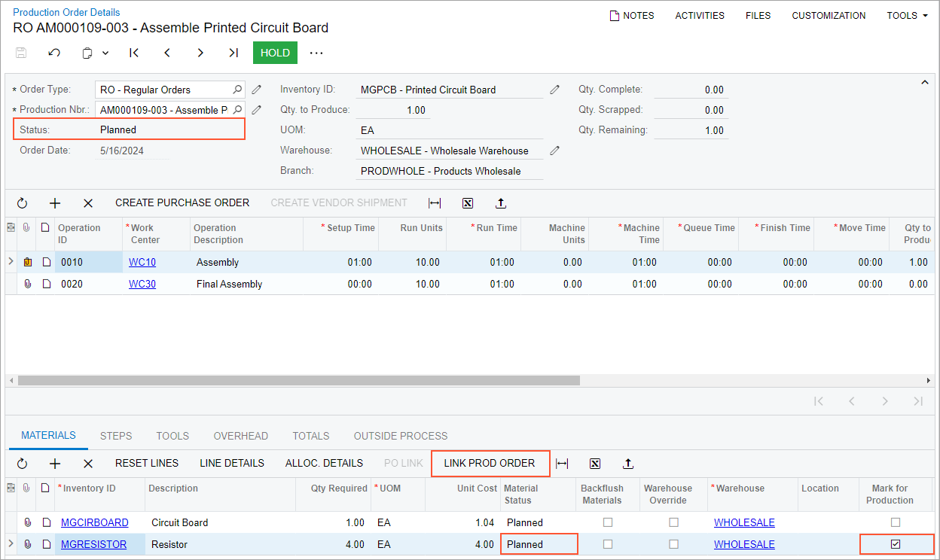This screenshot has width=940, height=560.
Task: Switch to the Outside Process tab
Action: pyautogui.click(x=400, y=436)
